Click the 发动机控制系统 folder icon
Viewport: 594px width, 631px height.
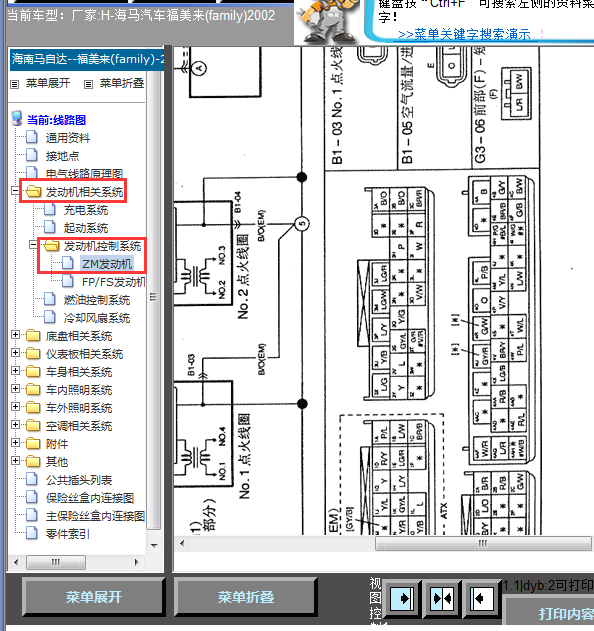pyautogui.click(x=52, y=245)
